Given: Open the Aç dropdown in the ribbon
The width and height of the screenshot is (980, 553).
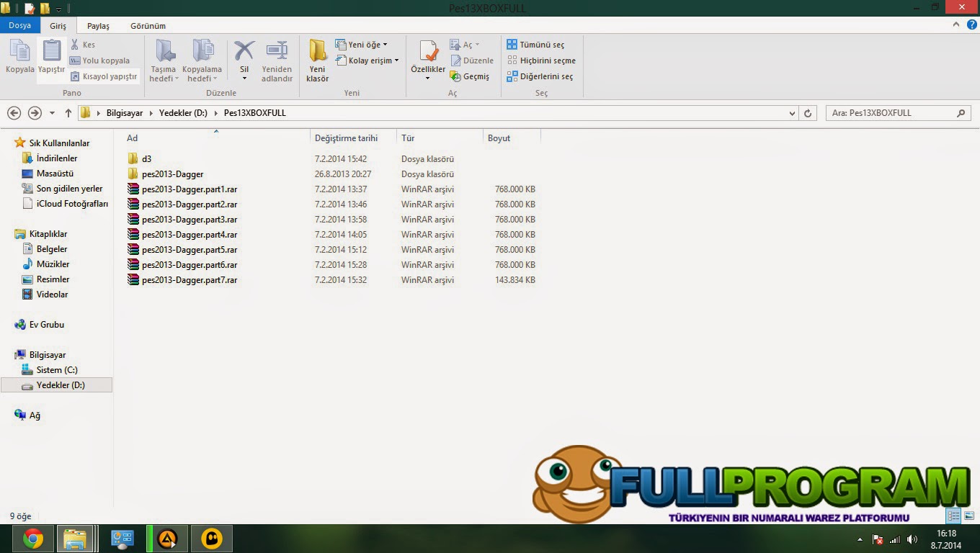Looking at the screenshot, I should (x=465, y=45).
